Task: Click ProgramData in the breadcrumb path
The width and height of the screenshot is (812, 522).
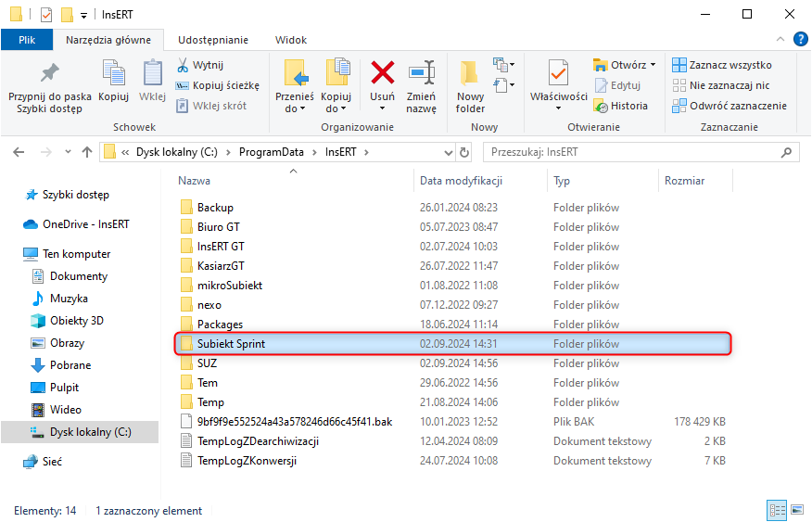Action: (x=272, y=152)
